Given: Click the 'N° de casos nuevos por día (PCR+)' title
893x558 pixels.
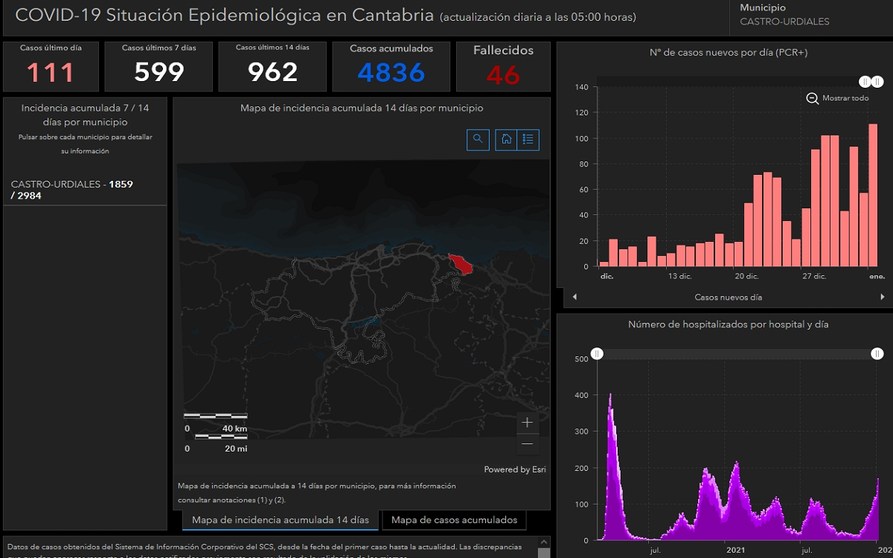Looking at the screenshot, I should (x=728, y=52).
